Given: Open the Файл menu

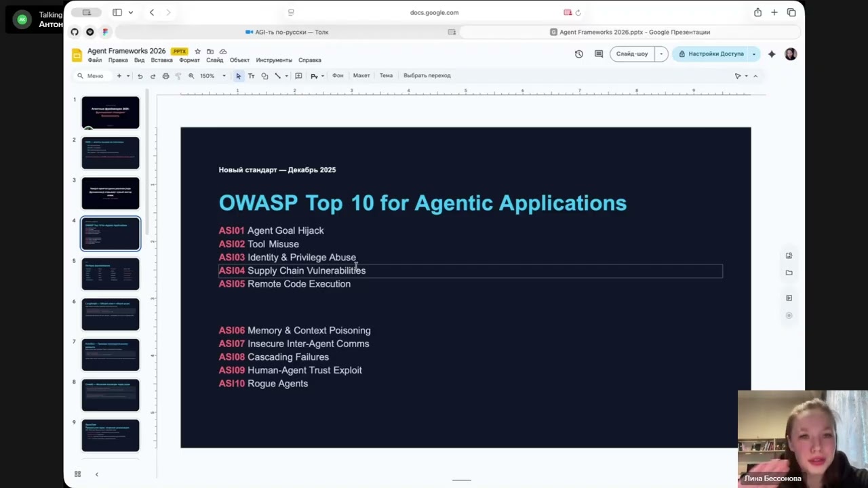Looking at the screenshot, I should pyautogui.click(x=95, y=60).
